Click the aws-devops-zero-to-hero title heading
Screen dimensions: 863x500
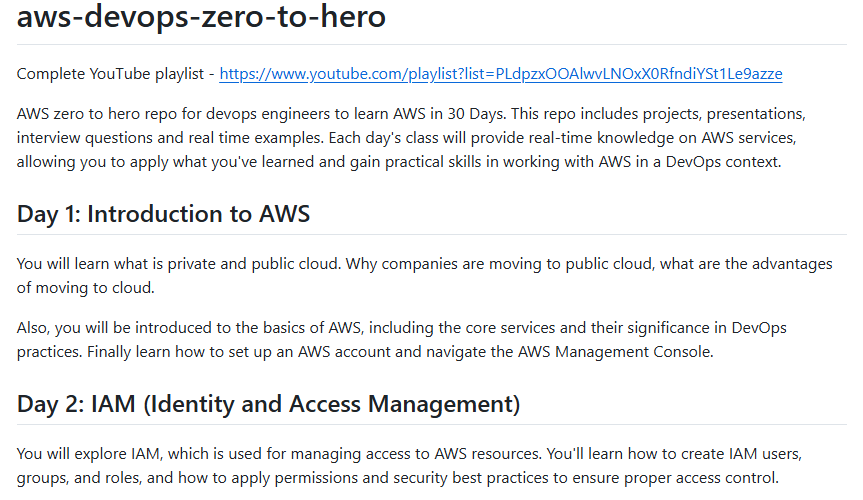(201, 17)
